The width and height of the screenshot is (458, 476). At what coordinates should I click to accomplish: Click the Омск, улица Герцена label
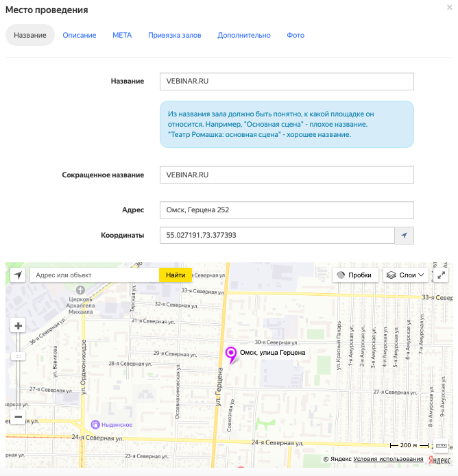click(272, 353)
